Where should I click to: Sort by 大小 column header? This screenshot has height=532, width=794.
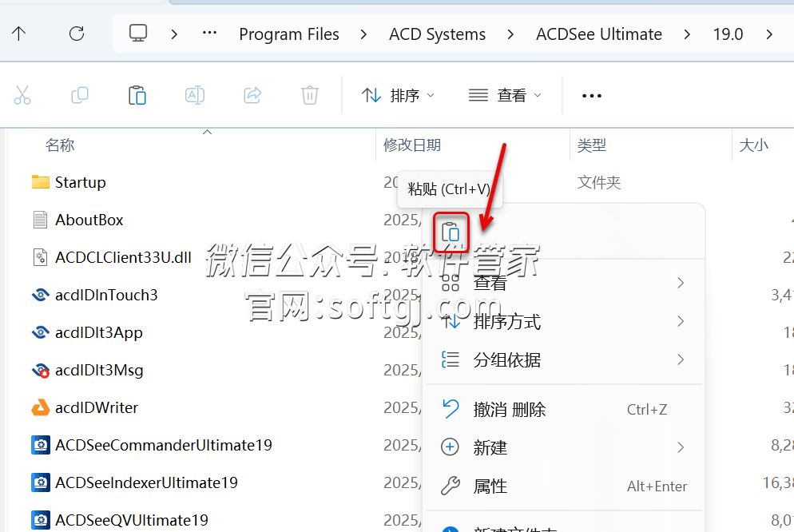tap(753, 145)
